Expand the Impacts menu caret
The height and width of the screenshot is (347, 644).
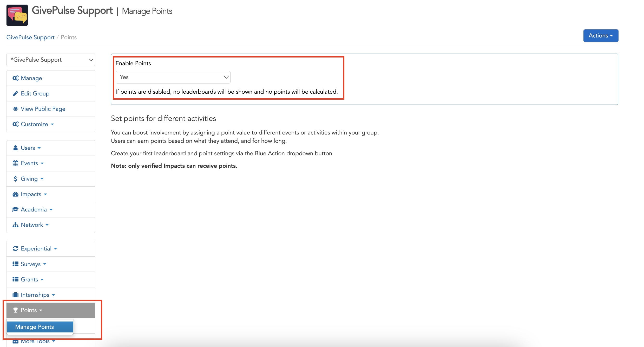[x=45, y=194]
